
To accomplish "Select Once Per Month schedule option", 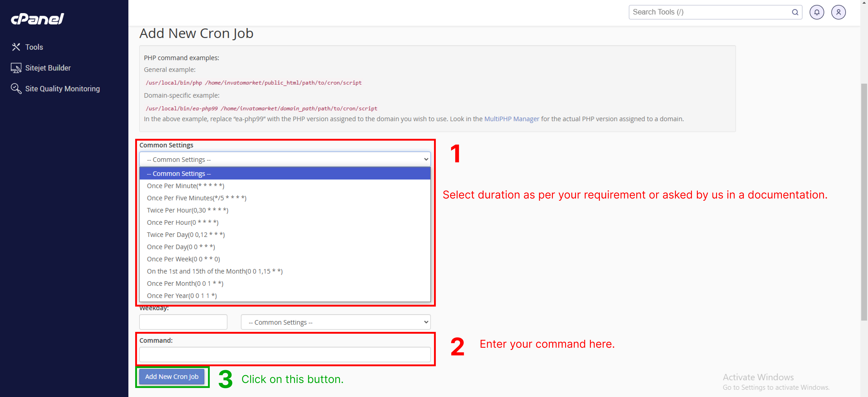I will click(x=185, y=283).
